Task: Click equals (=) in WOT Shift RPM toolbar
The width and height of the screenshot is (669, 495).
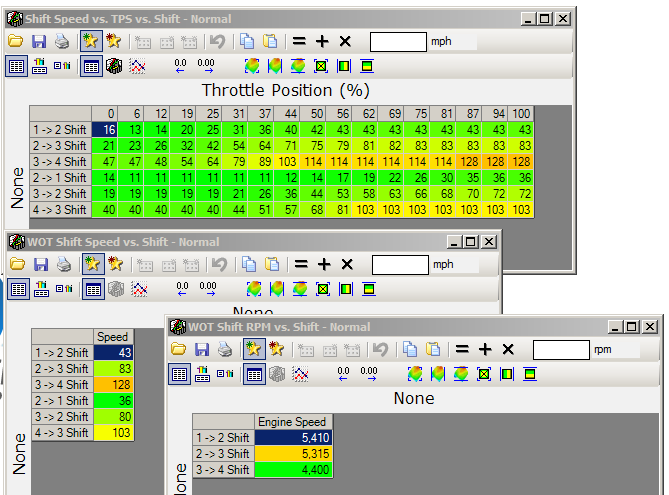Action: 460,349
